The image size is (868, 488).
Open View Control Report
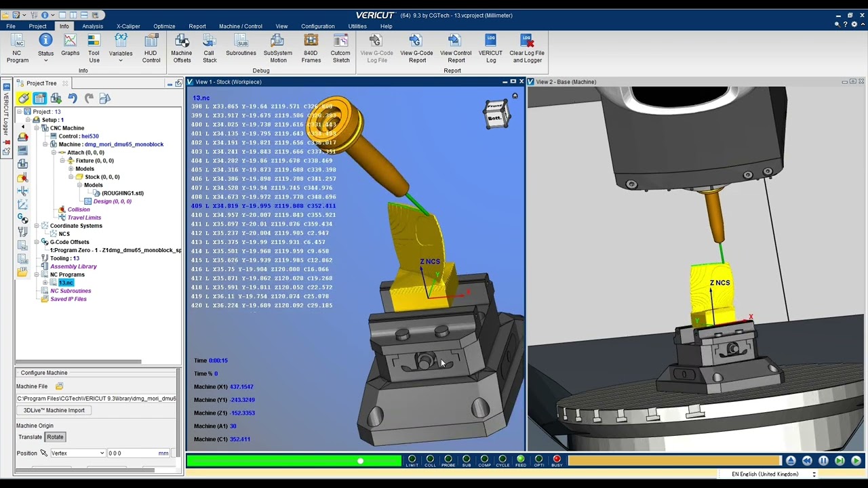click(x=456, y=49)
